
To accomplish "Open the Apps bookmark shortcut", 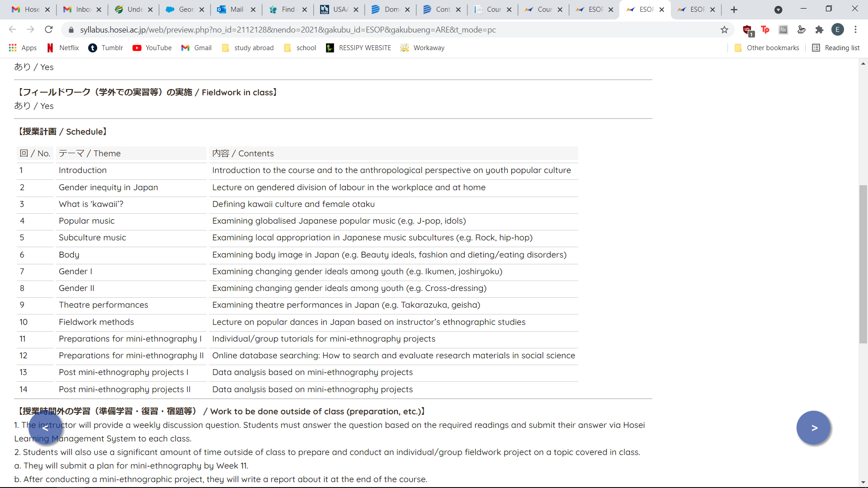I will click(23, 48).
